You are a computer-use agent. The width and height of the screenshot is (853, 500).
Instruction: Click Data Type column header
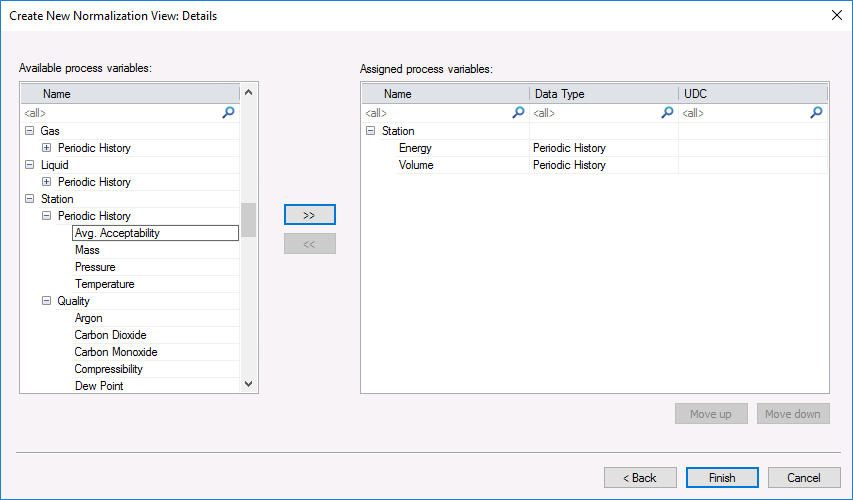[604, 94]
